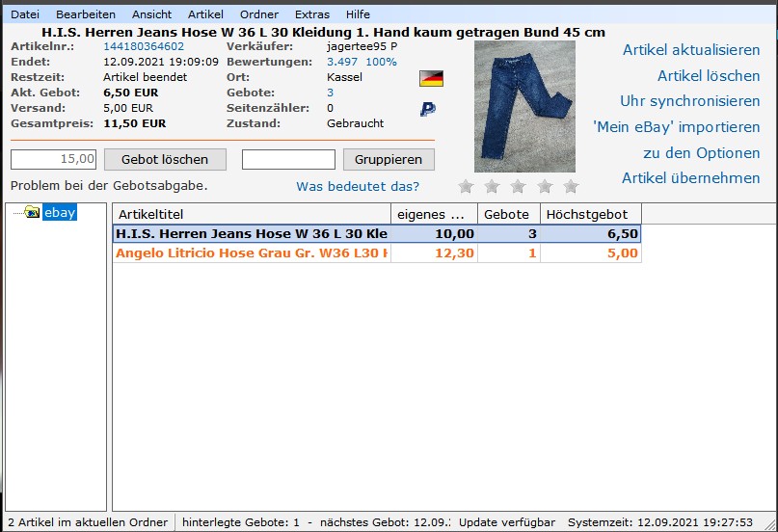Open the 'Was bedeutet das?' help link
This screenshot has width=778, height=532.
point(358,186)
